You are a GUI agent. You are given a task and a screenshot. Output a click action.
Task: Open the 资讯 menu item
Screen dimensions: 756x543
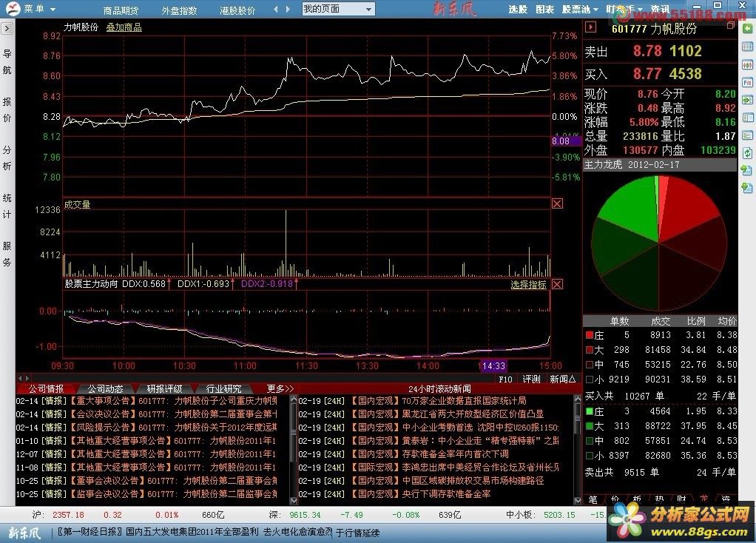pyautogui.click(x=660, y=10)
